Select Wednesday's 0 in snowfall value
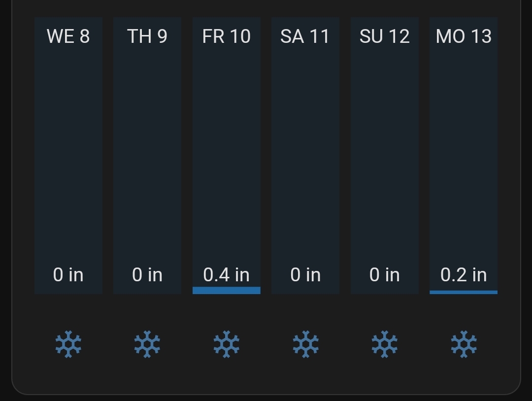Viewport: 532px width, 401px height. [x=68, y=275]
